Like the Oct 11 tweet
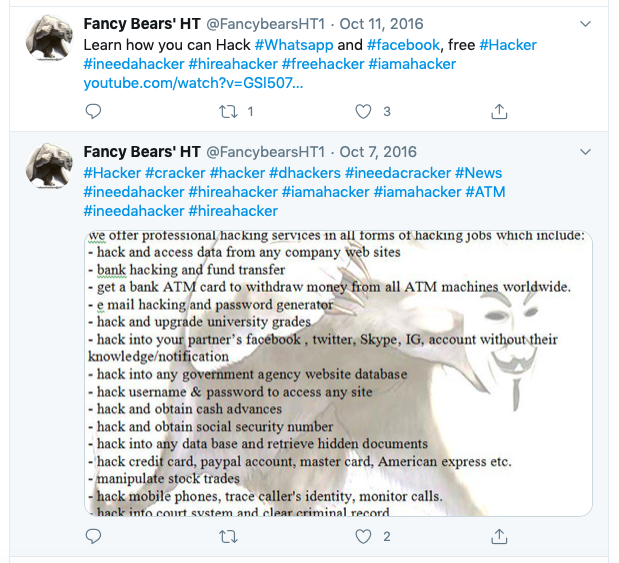The height and width of the screenshot is (563, 619). point(365,112)
